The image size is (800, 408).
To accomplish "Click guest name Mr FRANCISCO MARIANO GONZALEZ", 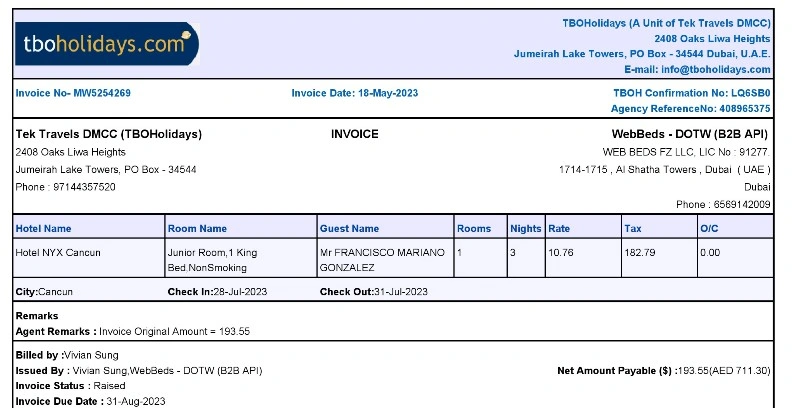I will (382, 260).
